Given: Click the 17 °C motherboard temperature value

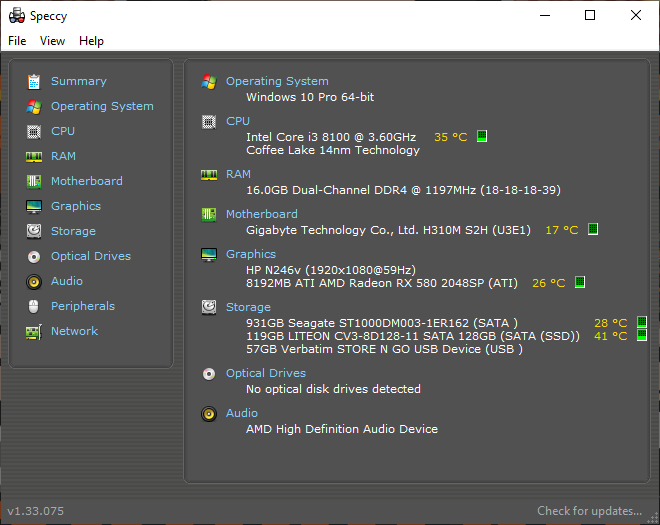Looking at the screenshot, I should point(562,230).
